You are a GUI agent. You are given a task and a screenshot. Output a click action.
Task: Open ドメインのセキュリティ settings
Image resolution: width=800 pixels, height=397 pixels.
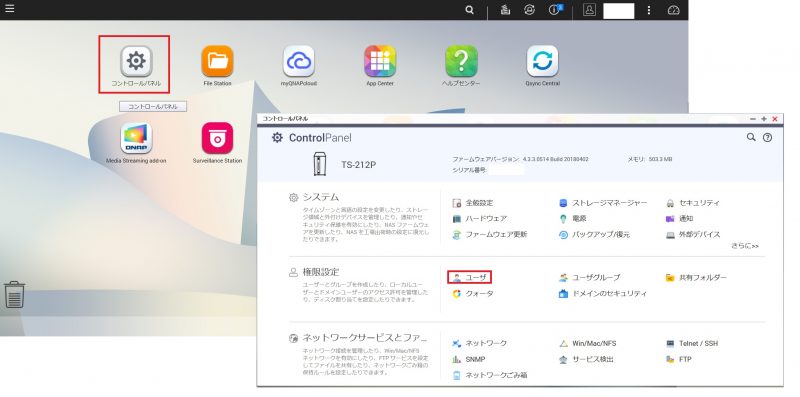pyautogui.click(x=603, y=293)
